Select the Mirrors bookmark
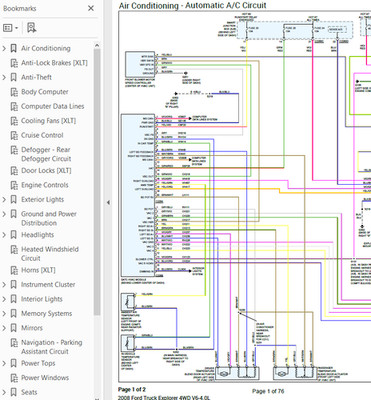 (x=32, y=328)
